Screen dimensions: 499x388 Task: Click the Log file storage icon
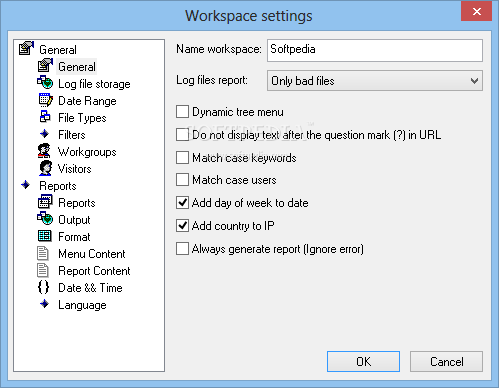pyautogui.click(x=45, y=82)
